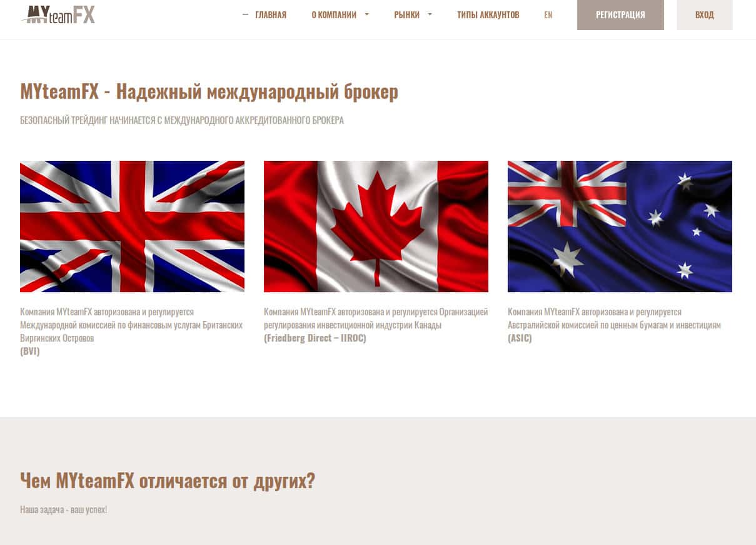
Task: Click the (ASIC) text
Action: tap(520, 338)
